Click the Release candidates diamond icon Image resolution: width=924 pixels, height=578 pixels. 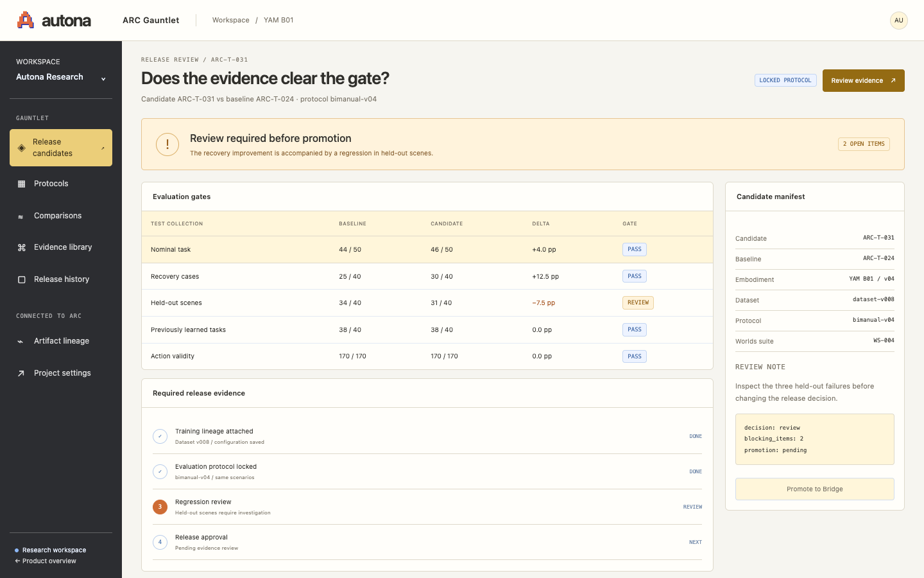click(21, 148)
